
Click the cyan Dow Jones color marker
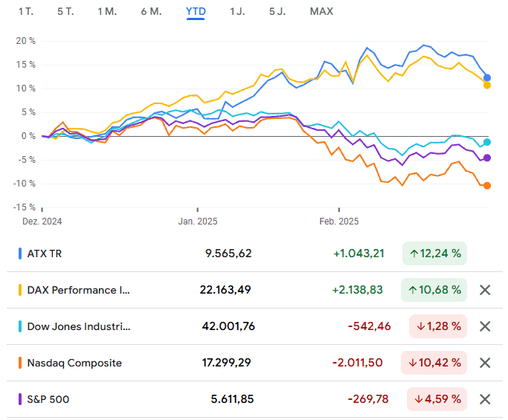pyautogui.click(x=20, y=326)
